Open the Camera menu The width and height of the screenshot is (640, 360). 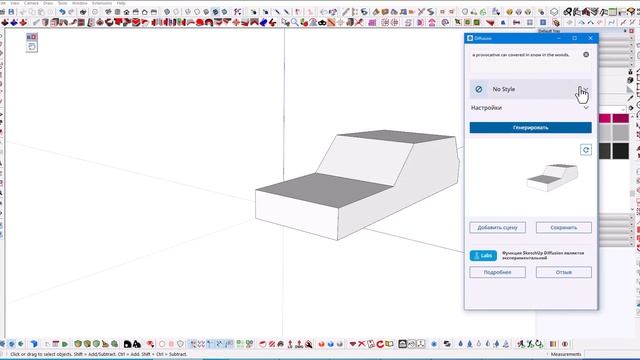(31, 3)
